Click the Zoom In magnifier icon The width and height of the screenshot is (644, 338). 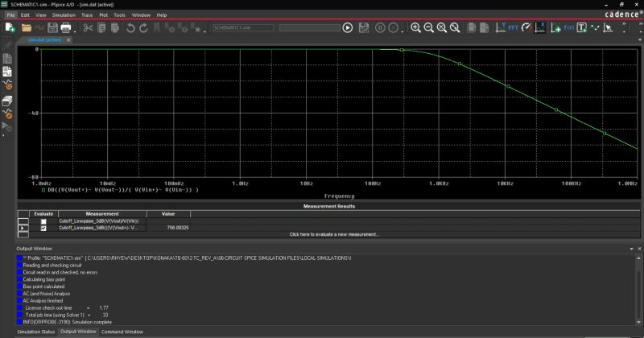tap(415, 28)
